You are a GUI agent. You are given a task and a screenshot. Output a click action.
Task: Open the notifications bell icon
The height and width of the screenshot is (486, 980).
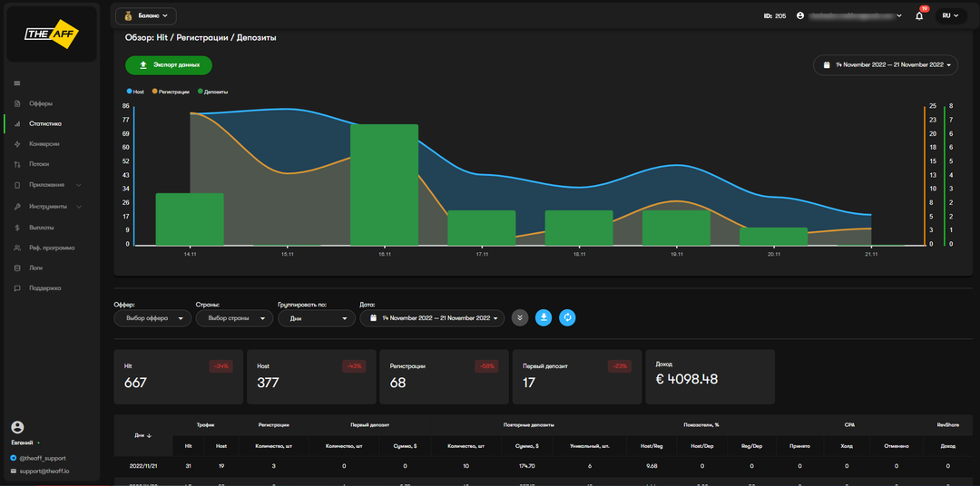point(919,15)
